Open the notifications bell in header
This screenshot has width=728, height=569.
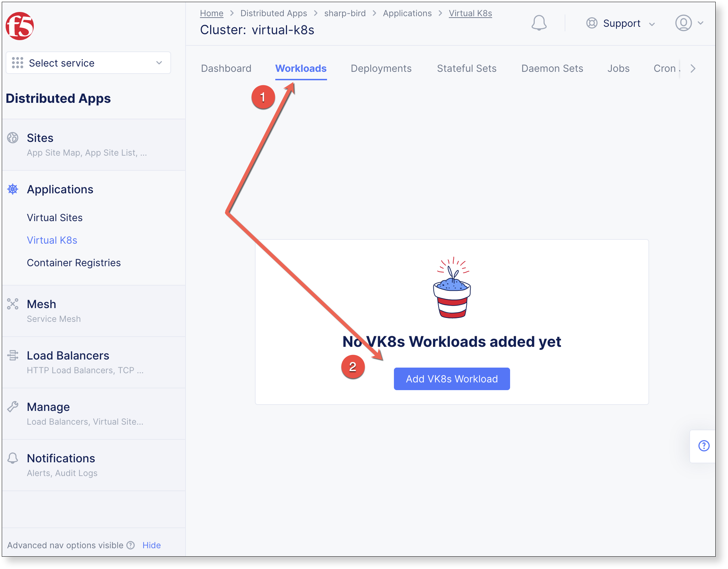(x=539, y=23)
